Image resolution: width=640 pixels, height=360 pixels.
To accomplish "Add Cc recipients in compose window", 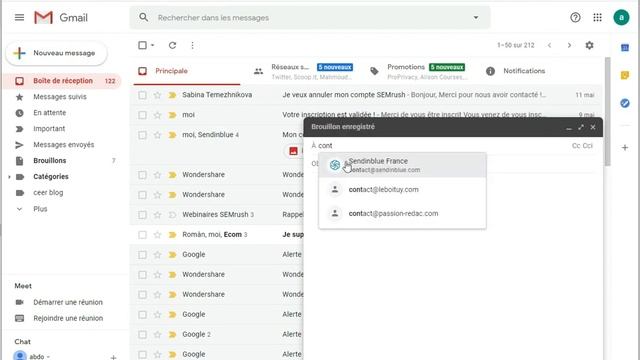I will 576,146.
